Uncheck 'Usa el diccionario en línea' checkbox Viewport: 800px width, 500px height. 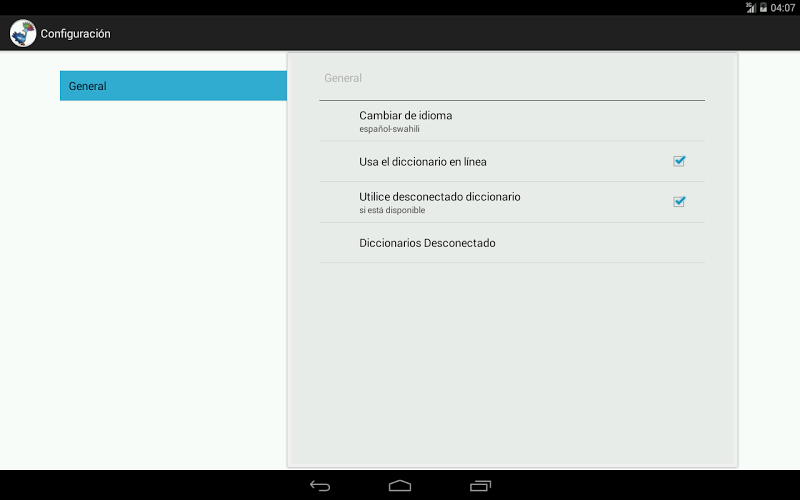point(679,161)
